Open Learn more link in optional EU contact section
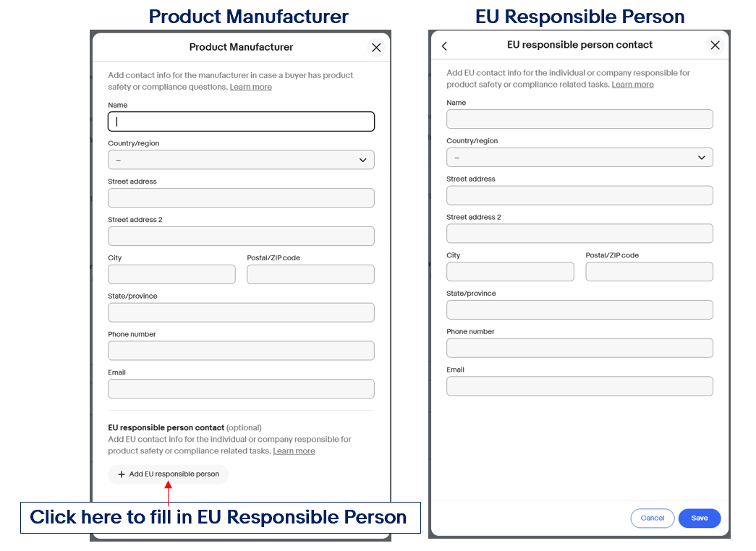Screen dimensions: 756x551 click(294, 450)
